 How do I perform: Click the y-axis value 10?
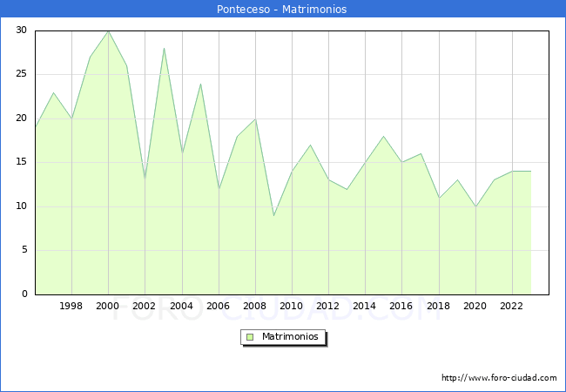[21, 206]
